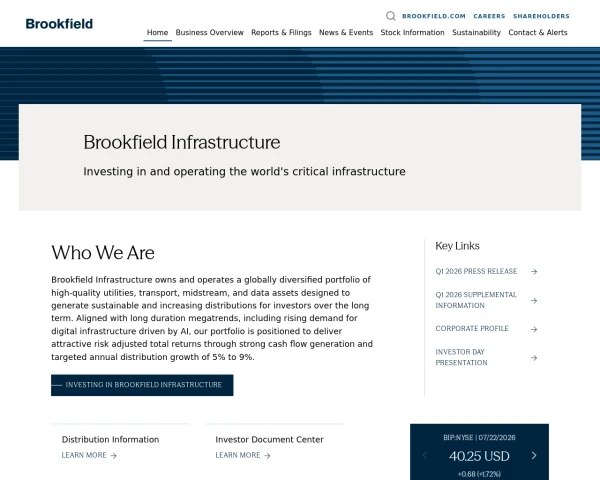Expand the Contact & Alerts menu

click(x=538, y=33)
